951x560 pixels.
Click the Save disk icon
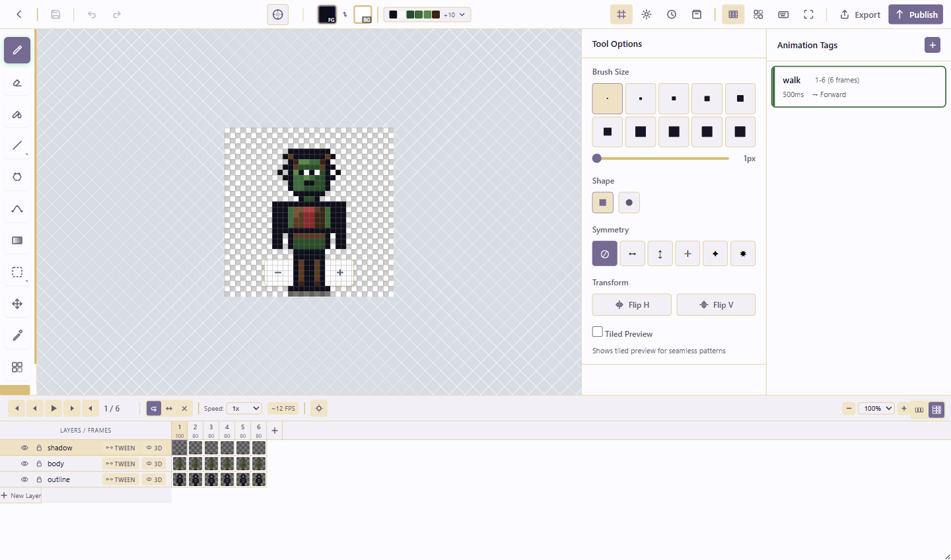click(55, 15)
